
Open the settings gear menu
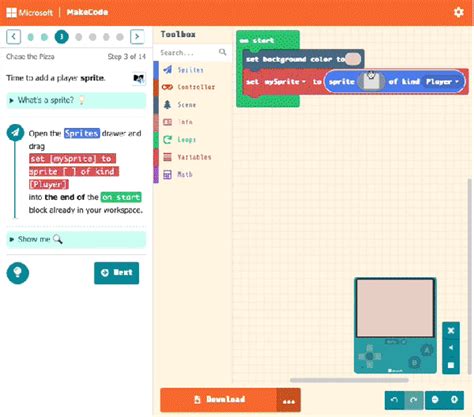point(459,12)
